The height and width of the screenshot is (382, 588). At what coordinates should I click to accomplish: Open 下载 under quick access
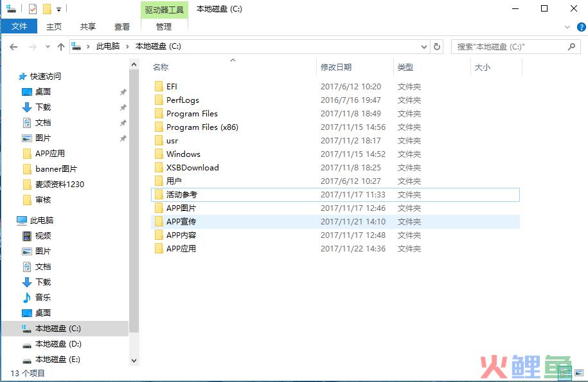coord(43,107)
